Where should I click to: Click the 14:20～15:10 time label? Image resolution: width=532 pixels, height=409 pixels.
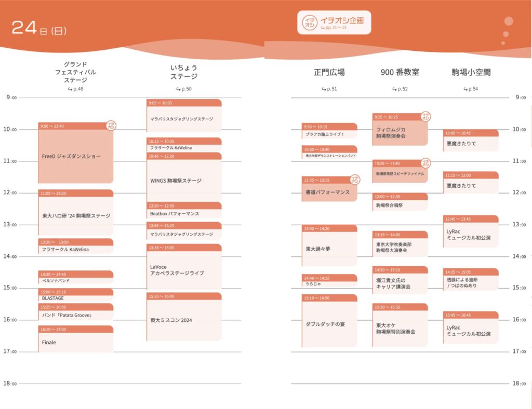coord(388,270)
